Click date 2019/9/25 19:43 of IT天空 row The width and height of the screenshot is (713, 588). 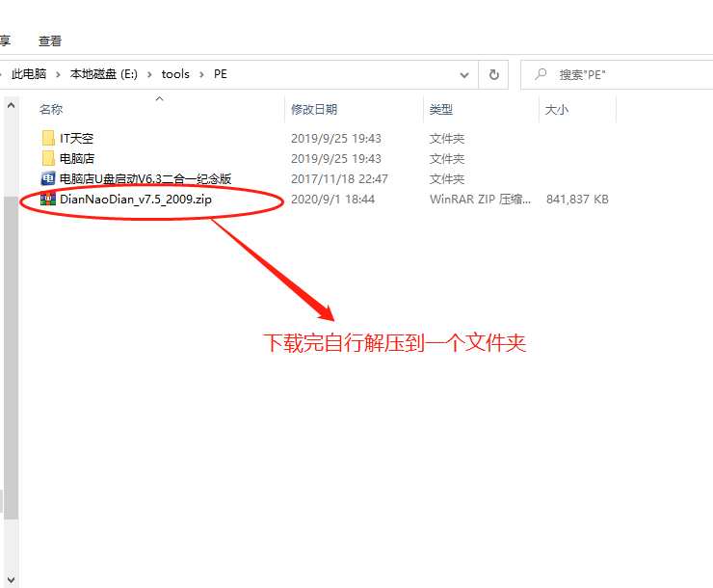(x=336, y=138)
